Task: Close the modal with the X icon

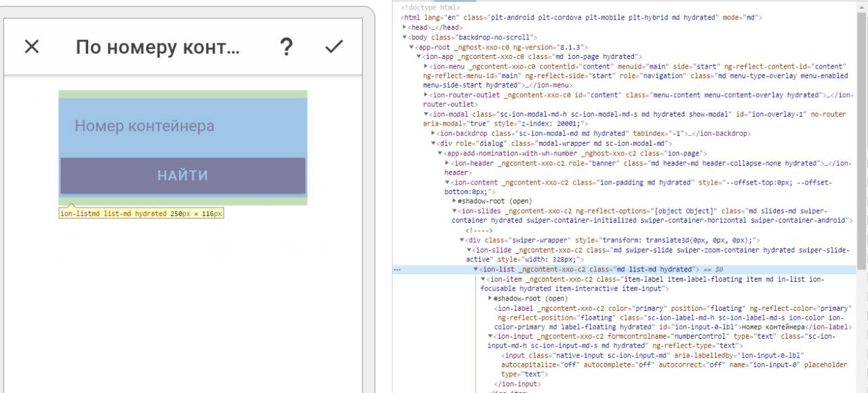Action: click(32, 47)
